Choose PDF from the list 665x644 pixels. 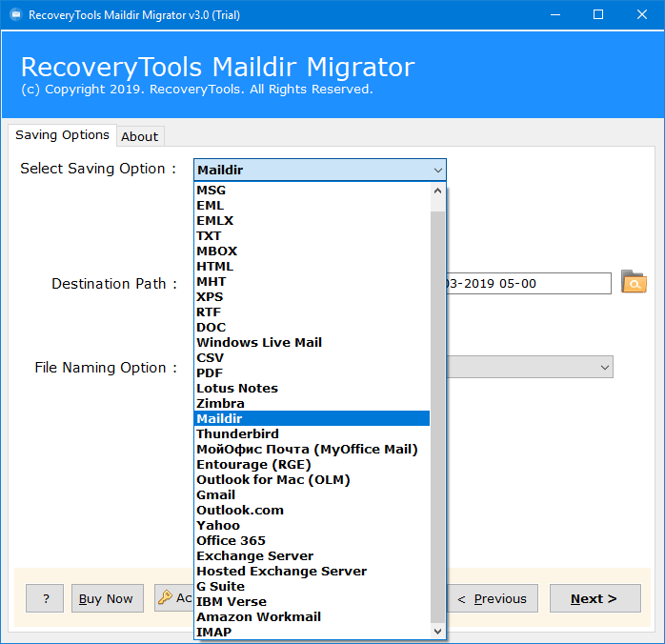[312, 373]
